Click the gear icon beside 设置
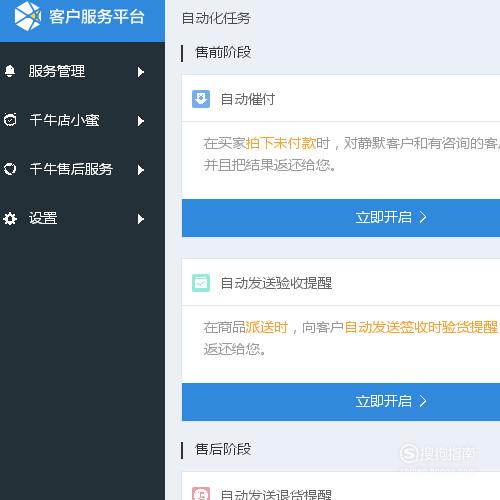This screenshot has width=500, height=500. click(10, 218)
